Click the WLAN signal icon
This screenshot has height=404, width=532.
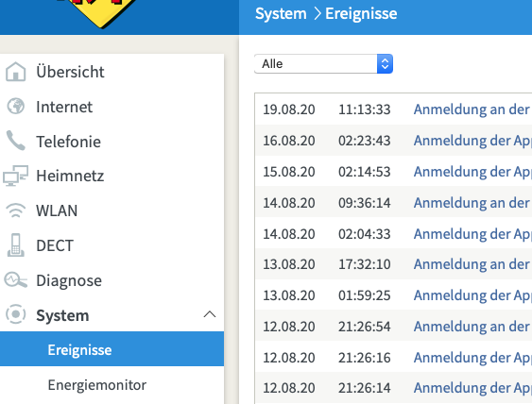coord(16,210)
